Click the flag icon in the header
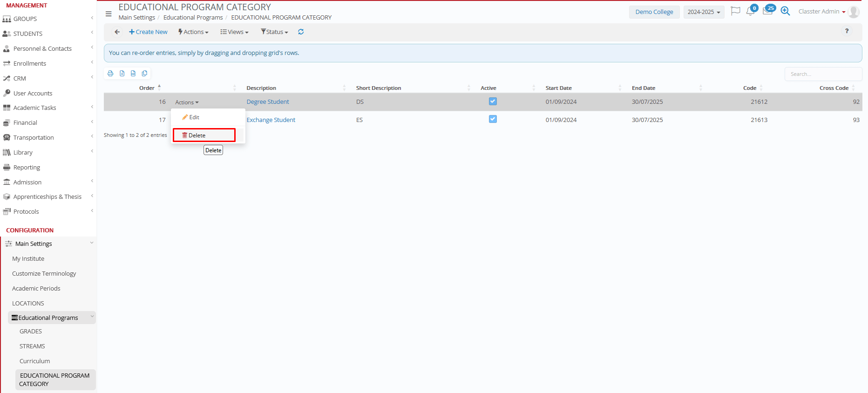 coord(735,11)
